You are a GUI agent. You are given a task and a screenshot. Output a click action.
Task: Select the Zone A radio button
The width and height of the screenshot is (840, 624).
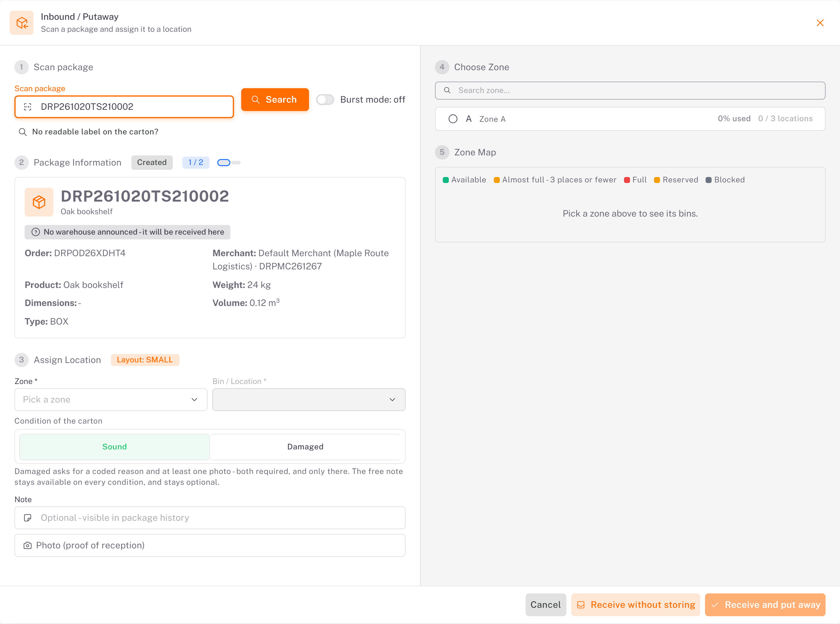pos(453,119)
